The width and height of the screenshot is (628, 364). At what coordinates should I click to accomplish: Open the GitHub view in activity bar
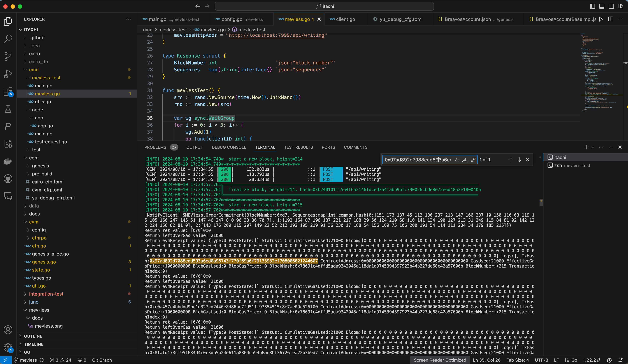[8, 179]
